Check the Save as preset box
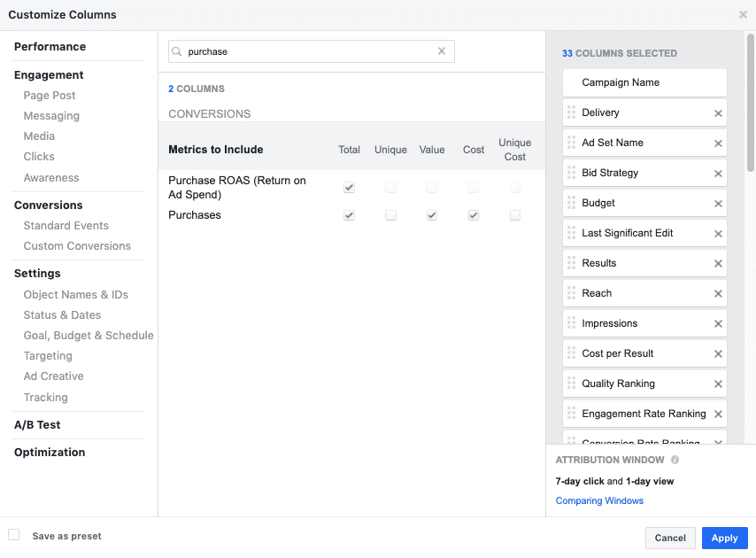This screenshot has width=756, height=558. pyautogui.click(x=14, y=535)
